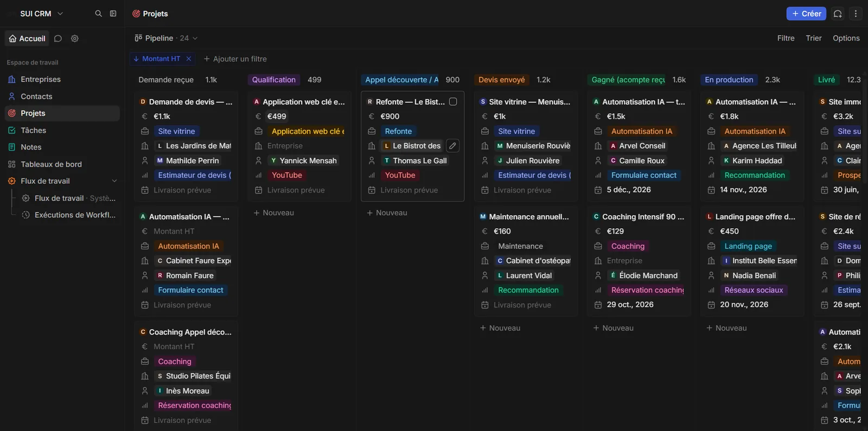This screenshot has width=868, height=431.
Task: Click the Créer button
Action: tap(806, 14)
